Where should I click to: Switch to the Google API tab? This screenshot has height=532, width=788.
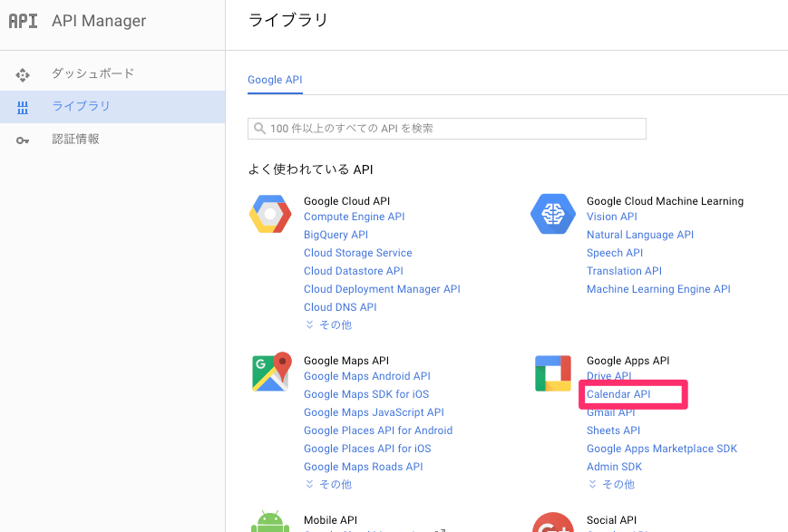click(275, 80)
